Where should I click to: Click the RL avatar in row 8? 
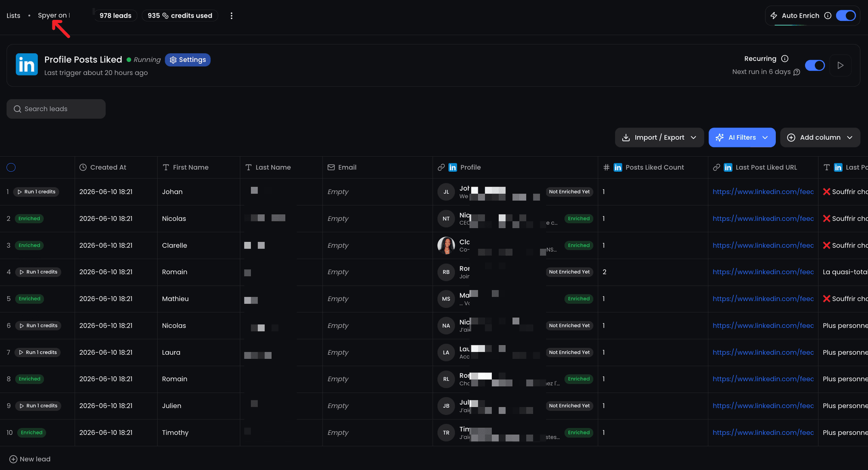pyautogui.click(x=446, y=379)
